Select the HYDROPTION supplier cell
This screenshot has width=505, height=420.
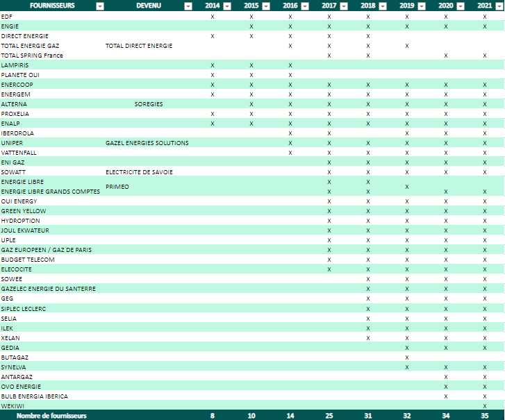tap(52, 221)
